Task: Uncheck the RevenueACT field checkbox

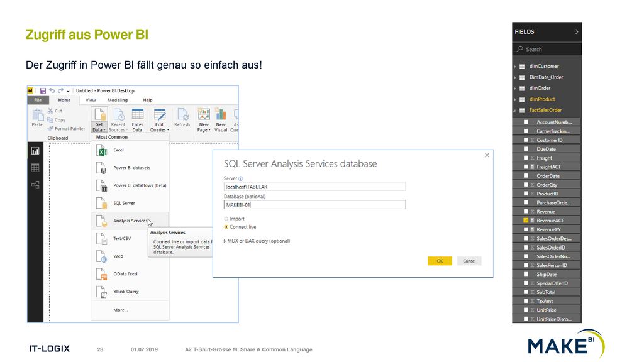Action: pyautogui.click(x=526, y=221)
